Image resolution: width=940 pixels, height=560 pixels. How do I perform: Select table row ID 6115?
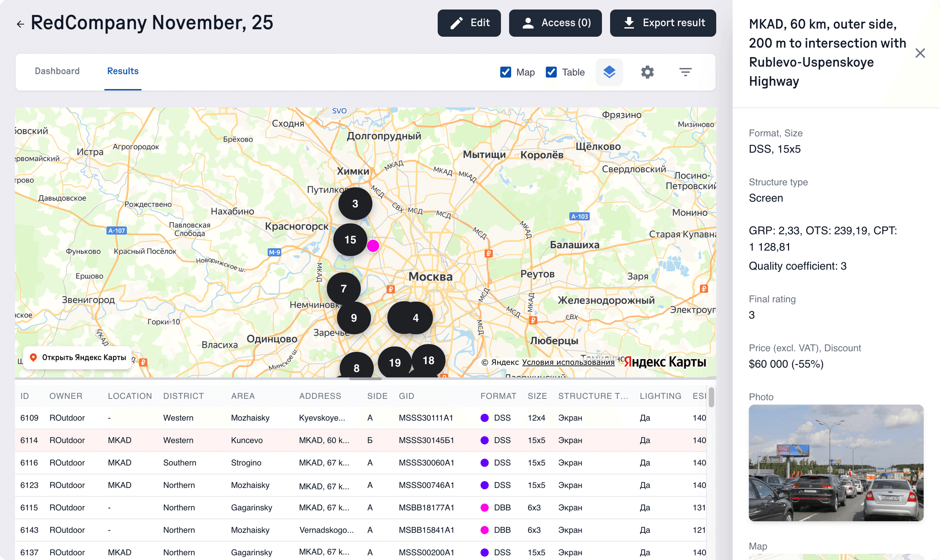[x=361, y=508]
